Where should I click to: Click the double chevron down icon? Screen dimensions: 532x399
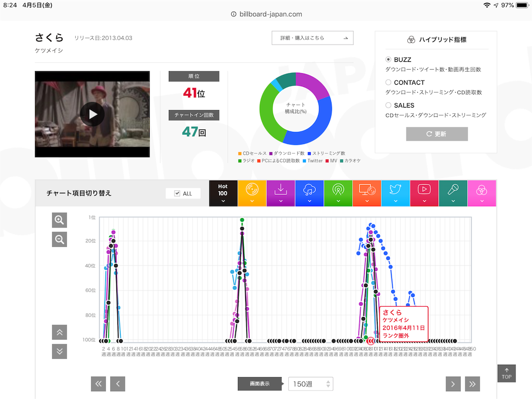point(59,351)
